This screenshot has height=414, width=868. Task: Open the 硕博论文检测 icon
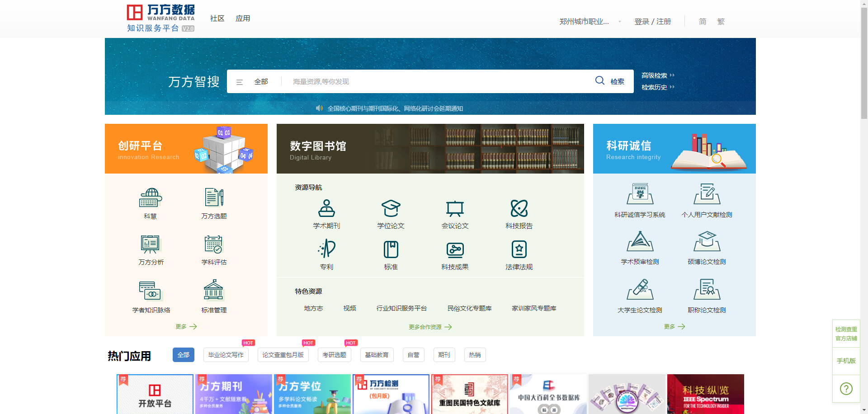point(707,242)
